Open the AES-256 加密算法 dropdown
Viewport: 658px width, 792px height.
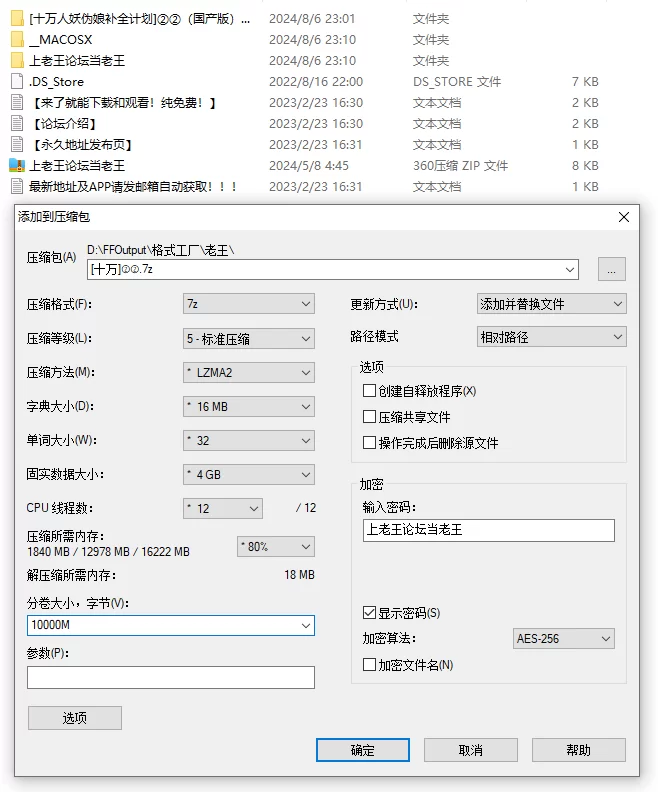point(564,638)
